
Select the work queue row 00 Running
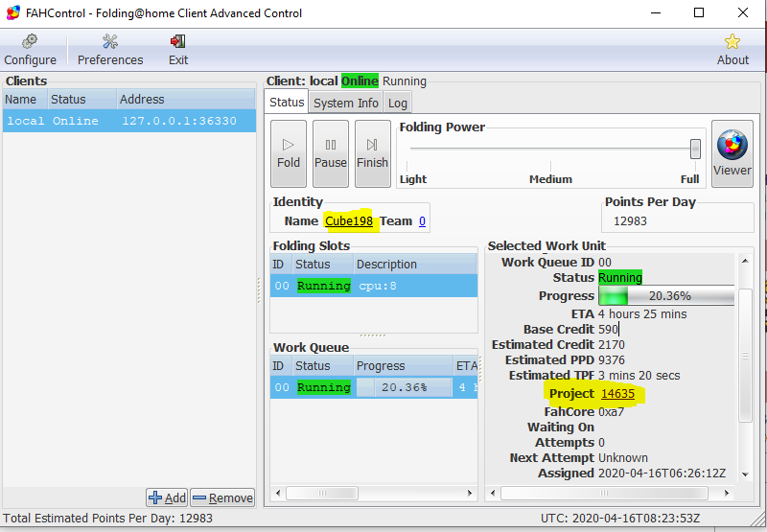(374, 387)
